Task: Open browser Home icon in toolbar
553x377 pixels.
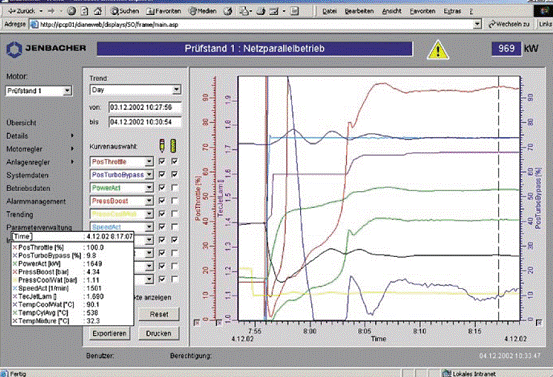Action: point(98,11)
